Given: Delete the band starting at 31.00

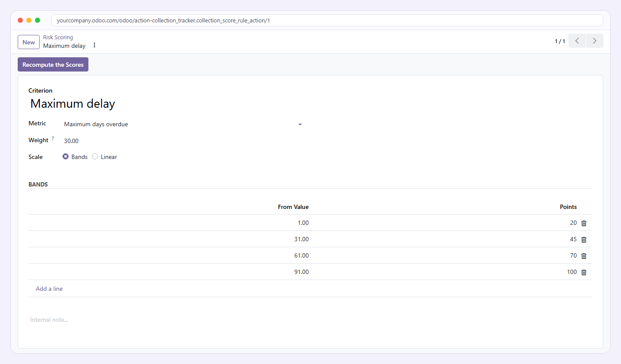Looking at the screenshot, I should [584, 240].
